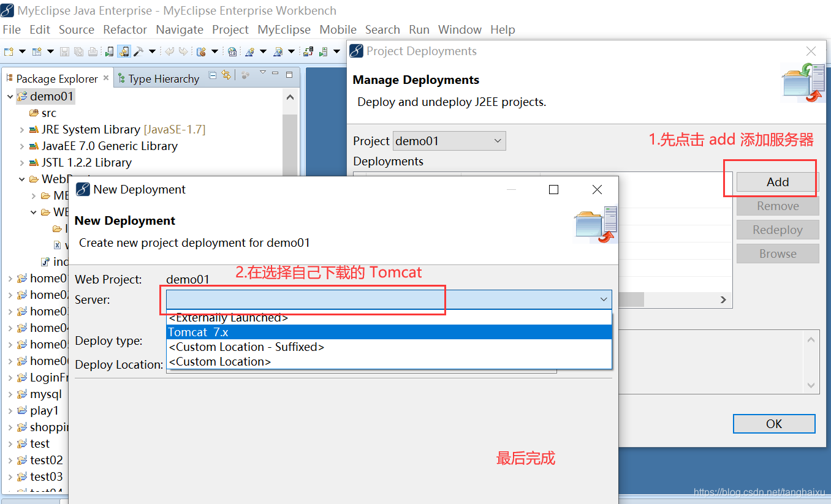Image resolution: width=831 pixels, height=504 pixels.
Task: Open the File menu
Action: (12, 29)
